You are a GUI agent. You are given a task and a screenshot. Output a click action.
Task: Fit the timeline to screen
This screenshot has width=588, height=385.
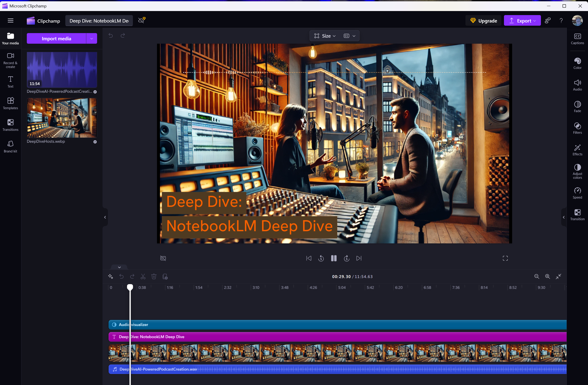558,276
